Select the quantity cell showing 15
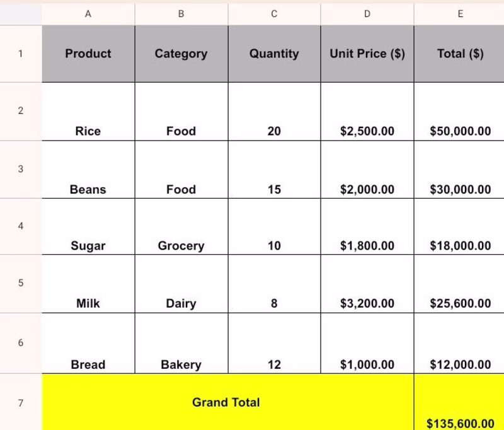504x430 pixels. (x=274, y=170)
